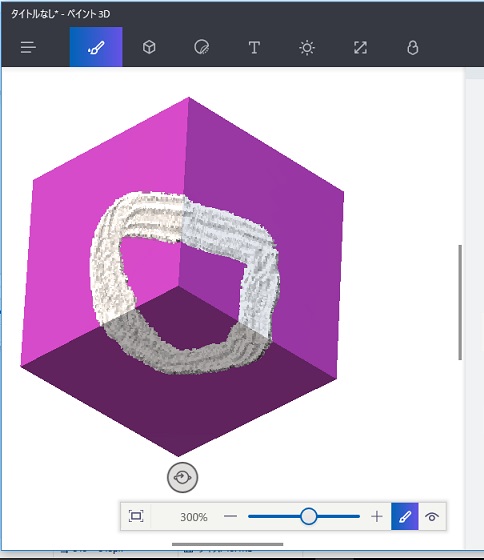Open the Stickers tool
The width and height of the screenshot is (484, 560).
tap(202, 47)
